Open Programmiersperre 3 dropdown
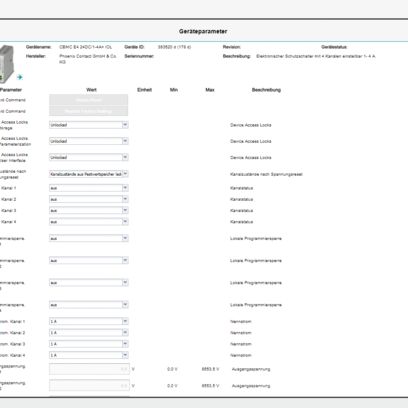Image resolution: width=408 pixels, height=408 pixels. click(89, 283)
